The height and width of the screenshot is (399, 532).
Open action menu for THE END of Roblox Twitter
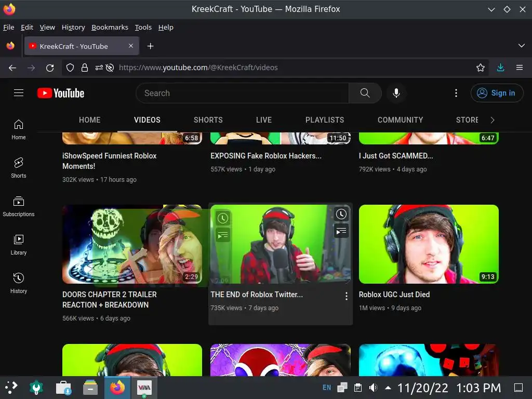(x=346, y=296)
